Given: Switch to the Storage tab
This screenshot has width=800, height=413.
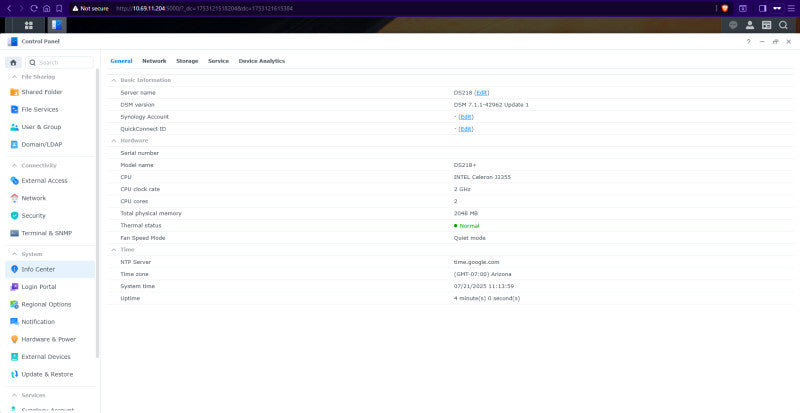Looking at the screenshot, I should 187,61.
